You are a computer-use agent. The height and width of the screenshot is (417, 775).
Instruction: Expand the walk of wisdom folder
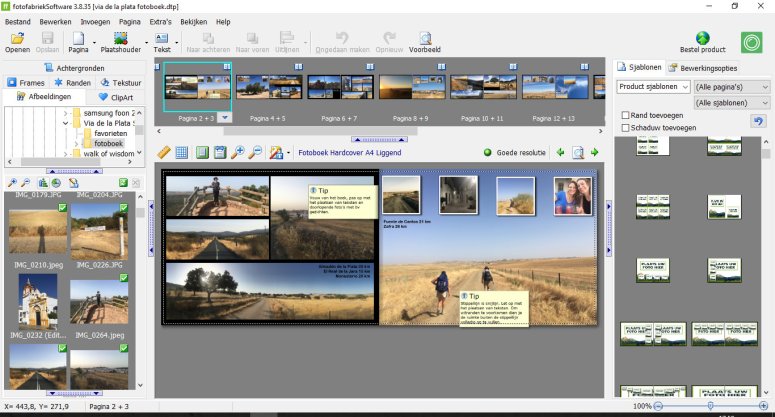[65, 154]
